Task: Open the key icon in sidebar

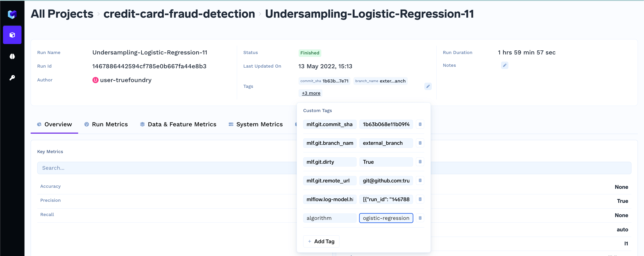Action: (12, 78)
